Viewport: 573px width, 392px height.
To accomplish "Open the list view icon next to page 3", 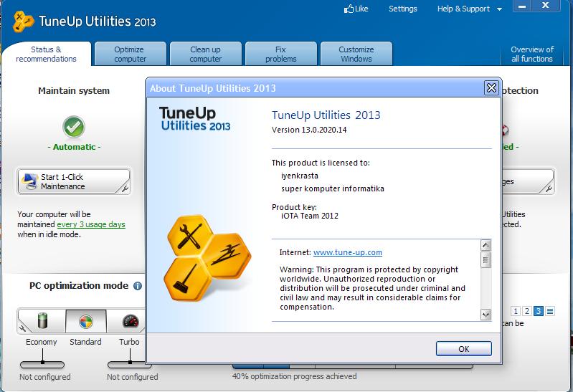I will (x=549, y=311).
